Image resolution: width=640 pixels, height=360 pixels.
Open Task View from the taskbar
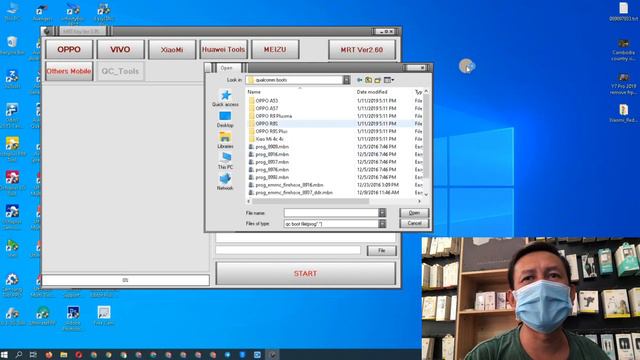coord(33,355)
